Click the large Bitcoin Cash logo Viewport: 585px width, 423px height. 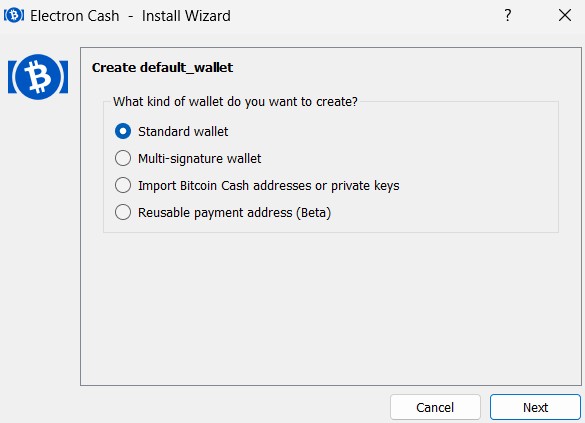click(x=38, y=77)
